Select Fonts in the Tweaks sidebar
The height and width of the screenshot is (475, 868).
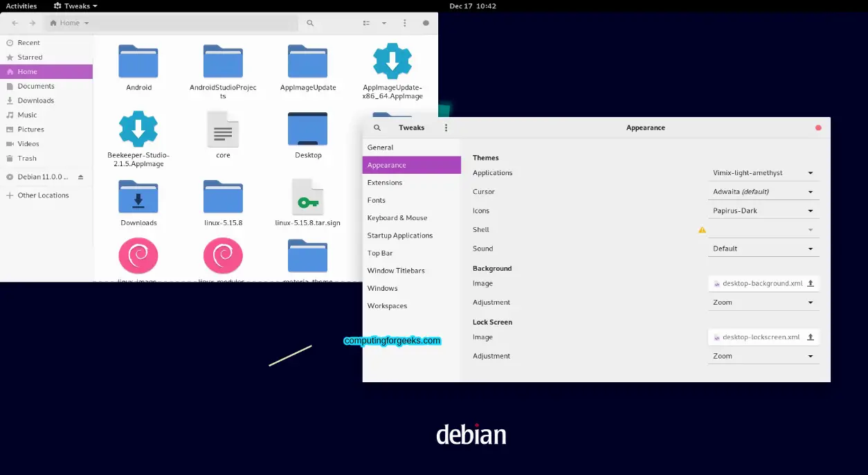(377, 200)
